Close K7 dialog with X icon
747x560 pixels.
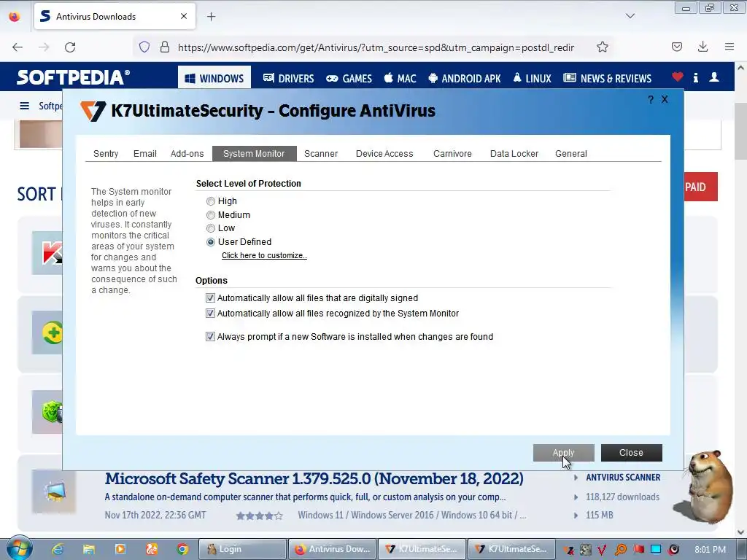pyautogui.click(x=665, y=99)
